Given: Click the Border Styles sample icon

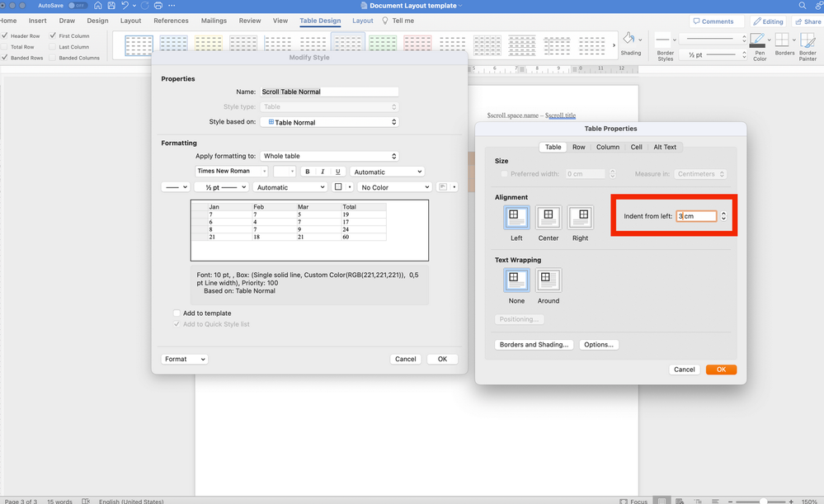Looking at the screenshot, I should coord(662,40).
